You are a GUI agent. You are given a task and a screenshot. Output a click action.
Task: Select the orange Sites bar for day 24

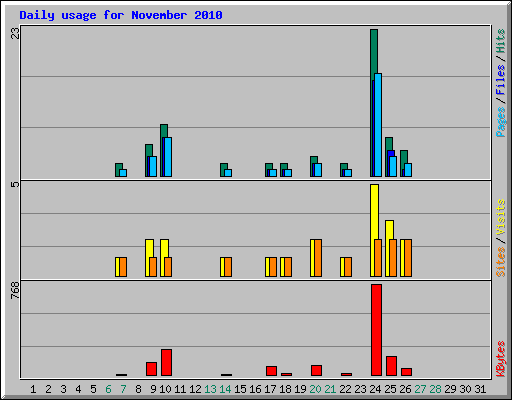(378, 258)
